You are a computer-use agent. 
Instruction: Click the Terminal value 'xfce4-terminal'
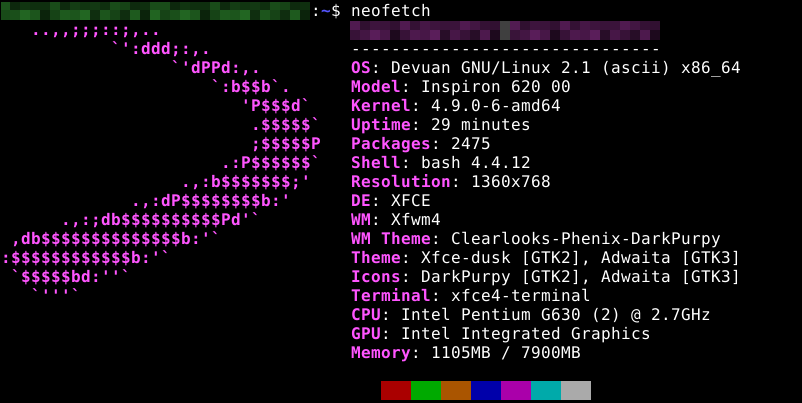(x=521, y=296)
